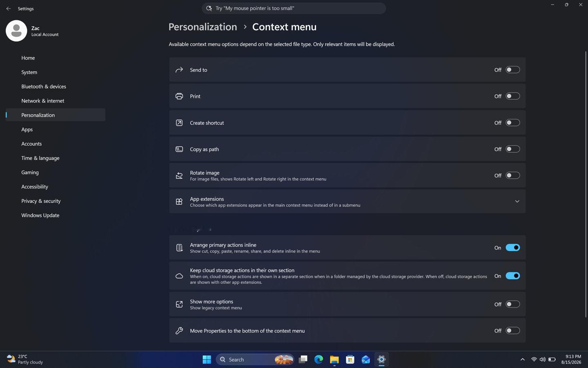Image resolution: width=588 pixels, height=368 pixels.
Task: Turn off Keep cloud storage actions toggle
Action: pos(512,276)
